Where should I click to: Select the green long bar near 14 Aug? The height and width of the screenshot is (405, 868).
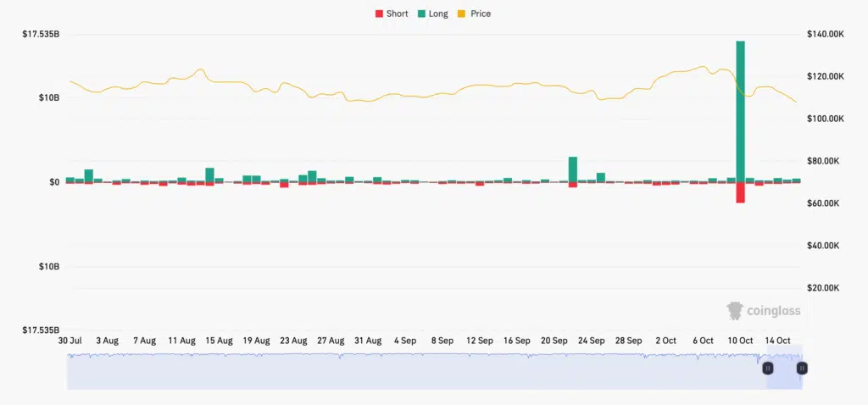point(209,174)
